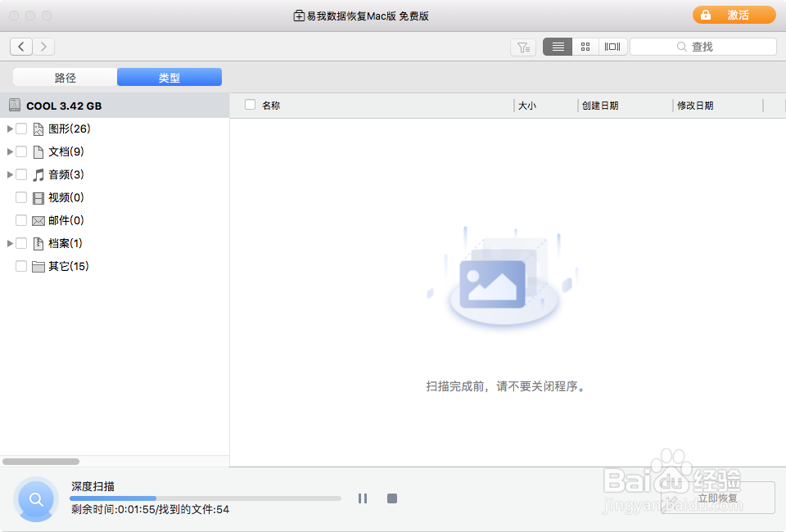Select the 类型 tab
Screen dimensions: 786x532
pos(169,76)
